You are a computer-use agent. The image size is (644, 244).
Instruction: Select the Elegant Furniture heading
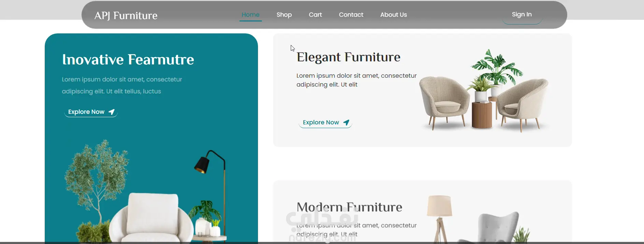pos(348,57)
